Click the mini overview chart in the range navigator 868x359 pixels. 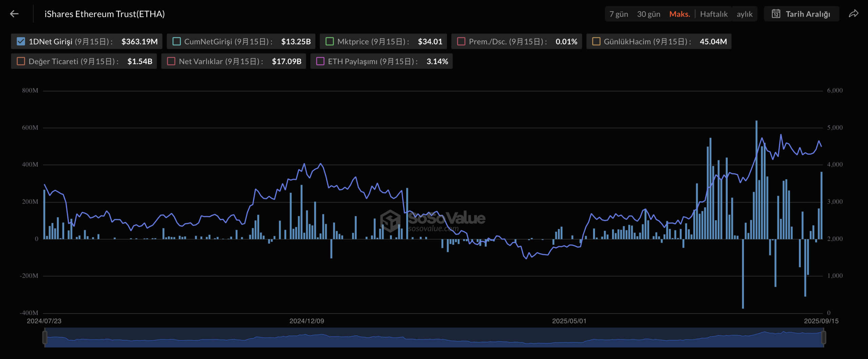[x=434, y=337]
